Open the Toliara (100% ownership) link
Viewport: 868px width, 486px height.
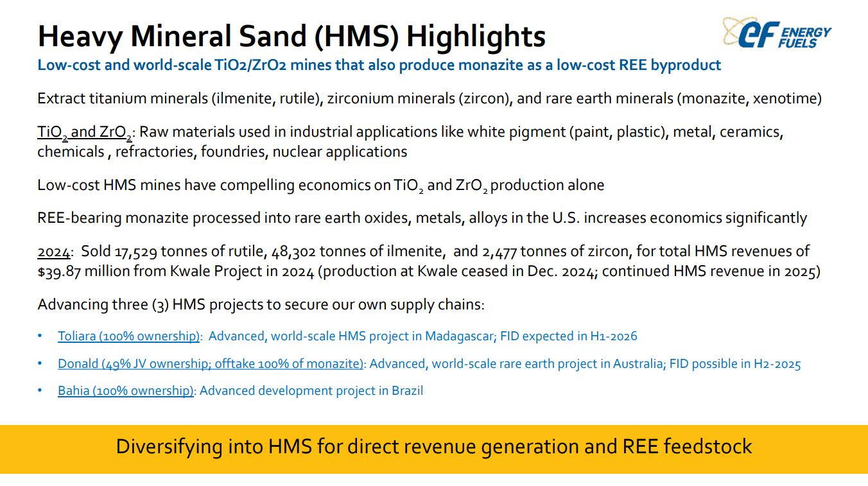coord(129,336)
